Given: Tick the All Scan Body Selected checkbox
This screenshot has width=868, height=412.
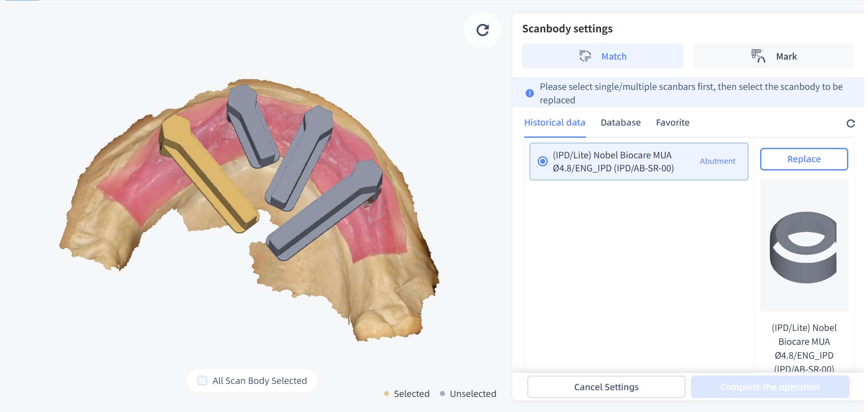Looking at the screenshot, I should coord(202,381).
